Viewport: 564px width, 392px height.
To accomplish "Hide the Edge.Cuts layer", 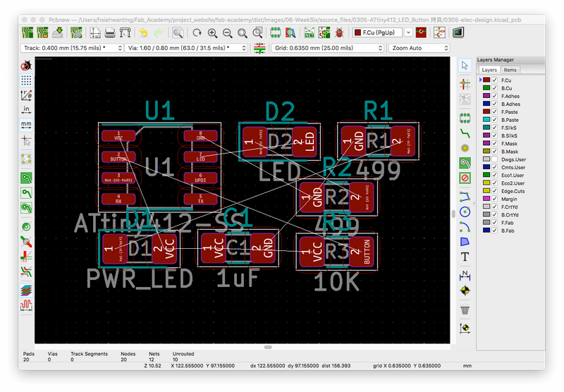I will (x=494, y=191).
